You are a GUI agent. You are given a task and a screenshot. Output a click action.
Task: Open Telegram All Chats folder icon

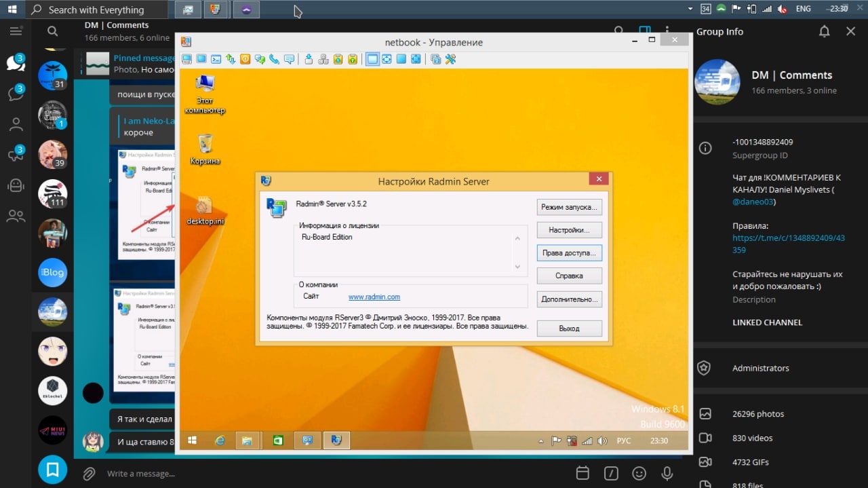tap(16, 62)
